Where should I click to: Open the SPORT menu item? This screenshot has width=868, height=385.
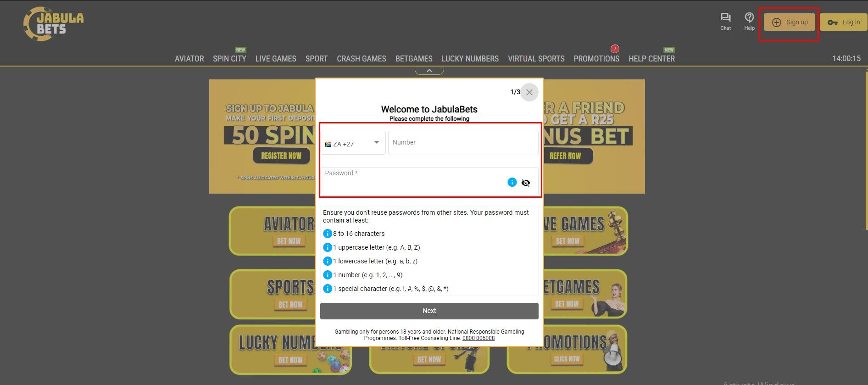point(317,59)
